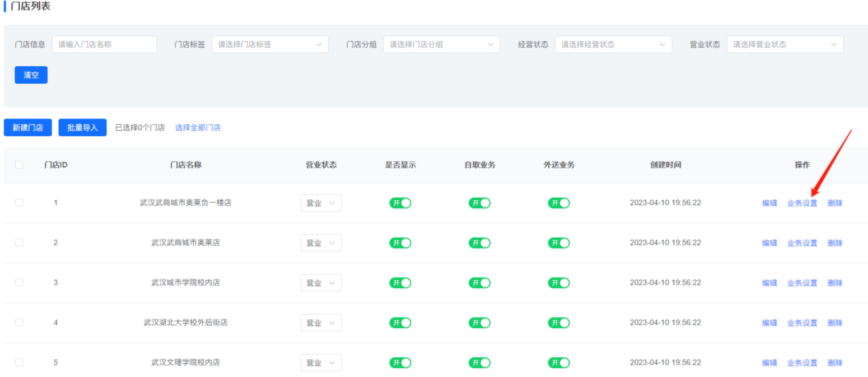Viewport: 868px width, 377px height.
Task: Toggle the 外送业务 switch for store ID 3
Action: (x=559, y=283)
